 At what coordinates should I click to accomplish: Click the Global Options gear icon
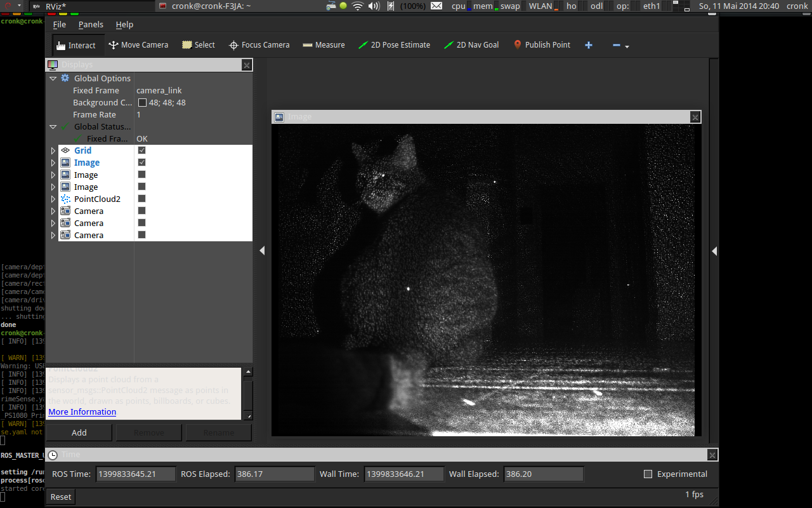(x=65, y=78)
